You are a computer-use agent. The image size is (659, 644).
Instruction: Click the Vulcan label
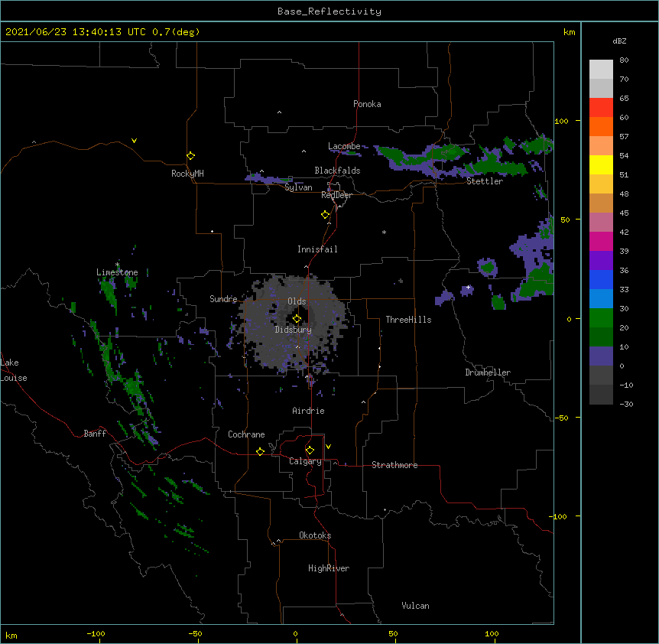(x=415, y=606)
